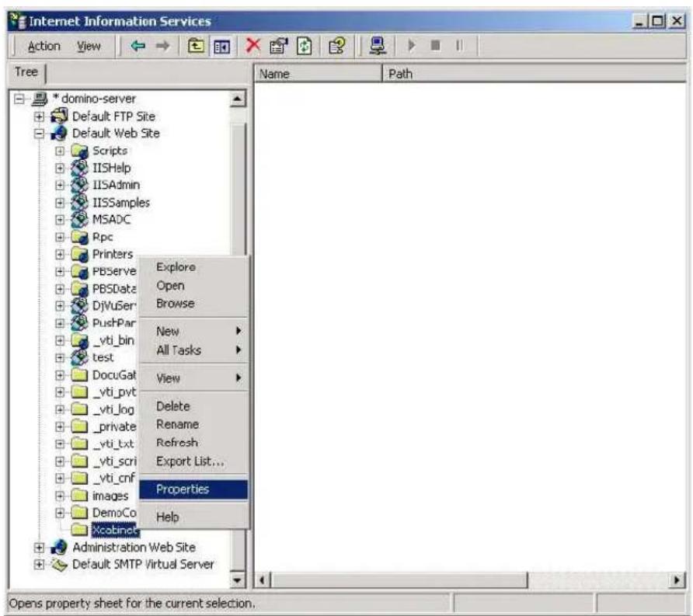Choose Rename from the context menu

pos(193,424)
